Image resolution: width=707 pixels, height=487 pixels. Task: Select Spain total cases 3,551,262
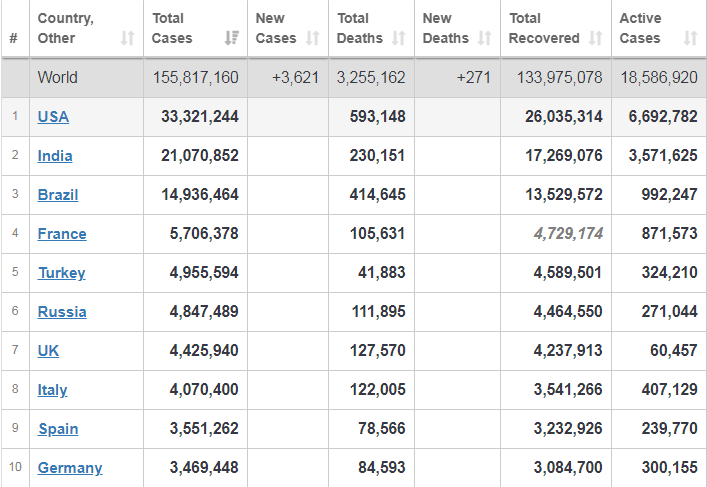point(204,429)
